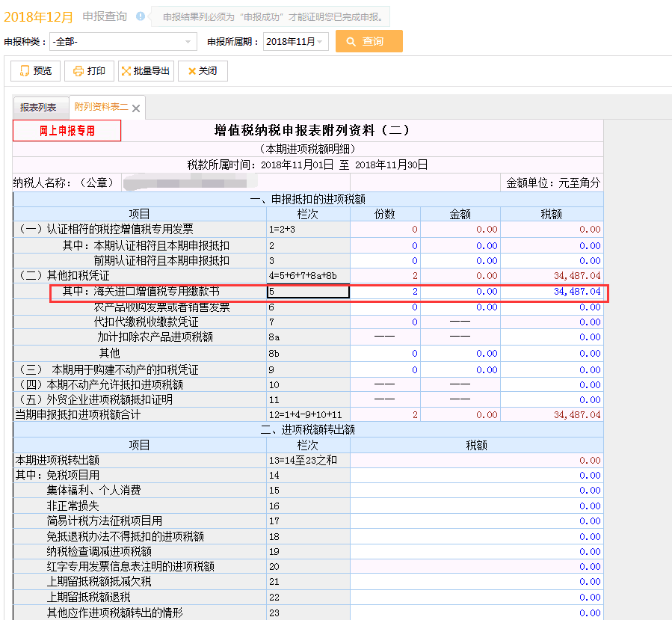This screenshot has height=620, width=672.
Task: Click the 份数 0 value in row 9
Action: 415,369
